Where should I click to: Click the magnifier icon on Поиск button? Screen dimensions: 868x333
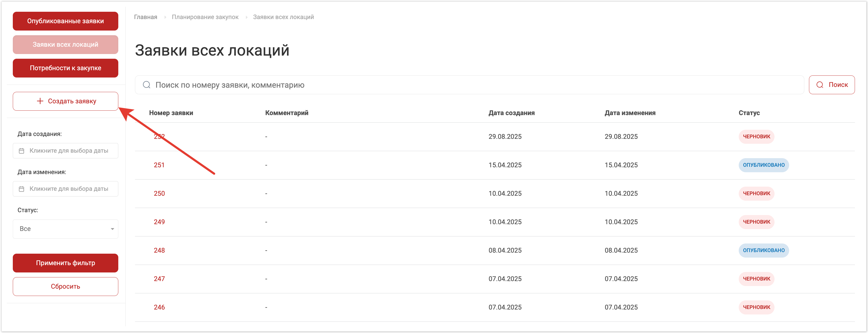tap(819, 85)
